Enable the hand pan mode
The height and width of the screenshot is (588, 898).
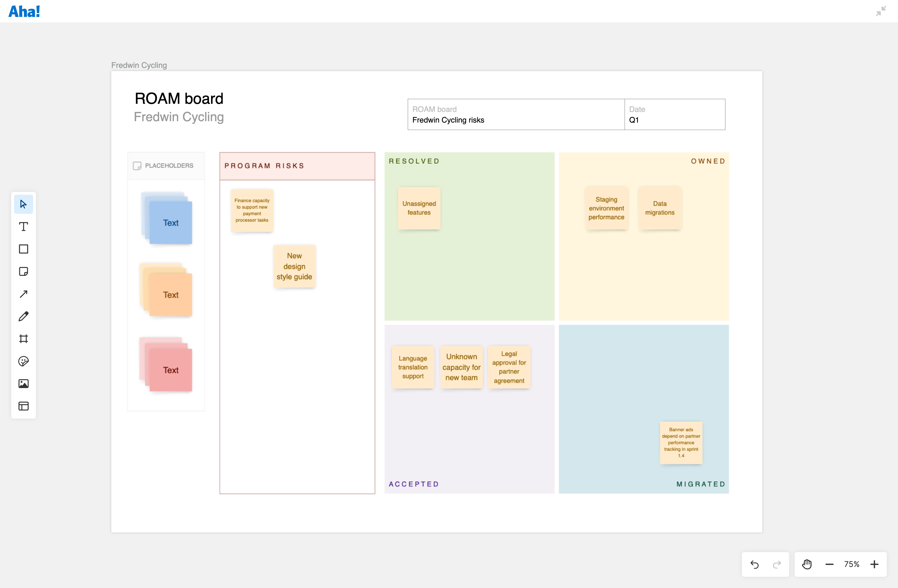click(807, 564)
